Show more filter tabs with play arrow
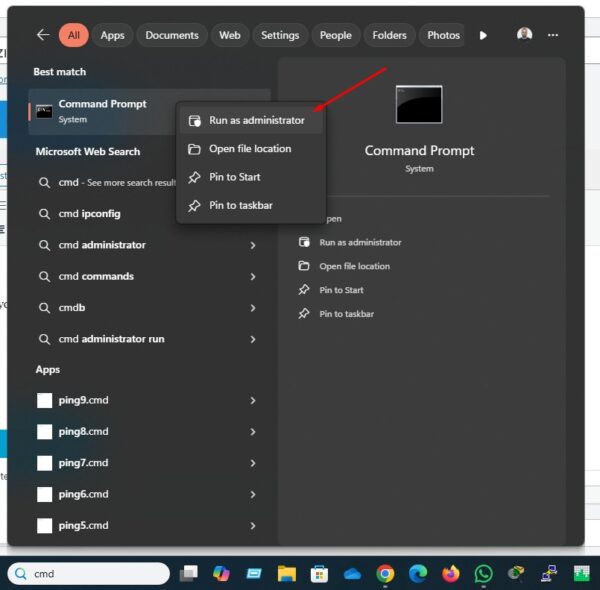600x590 pixels. coord(483,36)
